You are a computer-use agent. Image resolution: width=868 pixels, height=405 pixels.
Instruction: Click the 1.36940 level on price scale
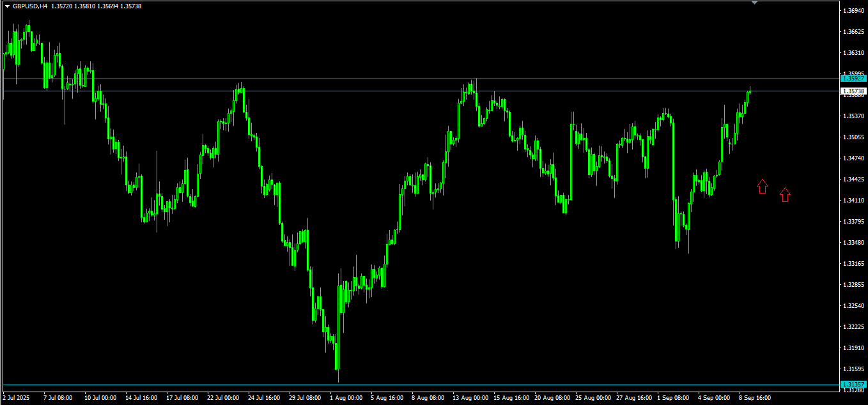(854, 11)
